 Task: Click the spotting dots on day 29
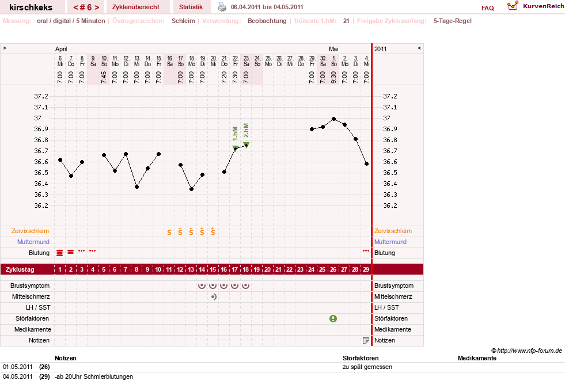366,251
